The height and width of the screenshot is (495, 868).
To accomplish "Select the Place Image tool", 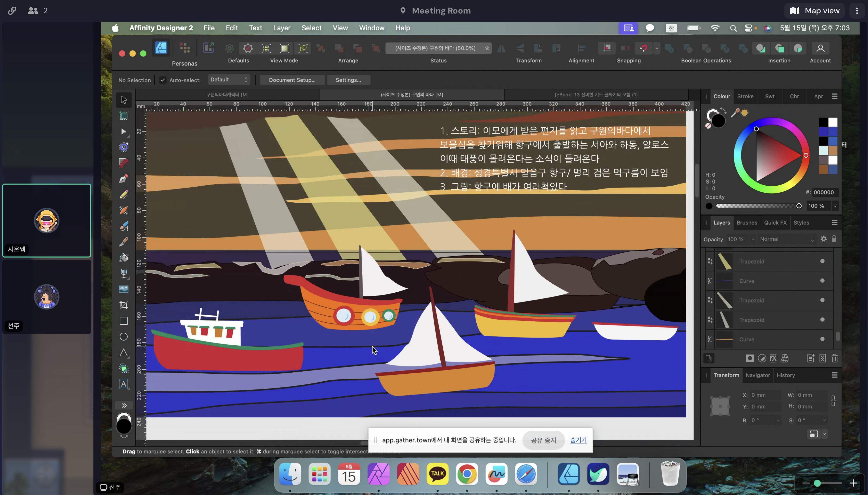I will coord(123,289).
